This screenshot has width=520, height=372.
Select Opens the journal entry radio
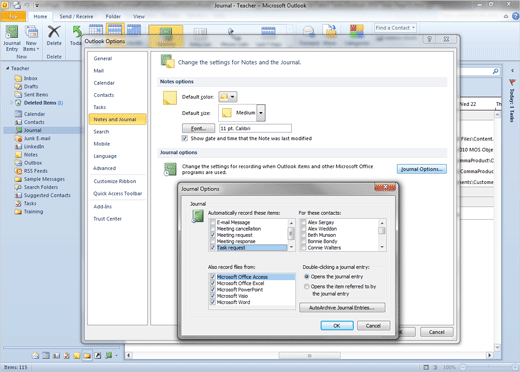click(306, 277)
